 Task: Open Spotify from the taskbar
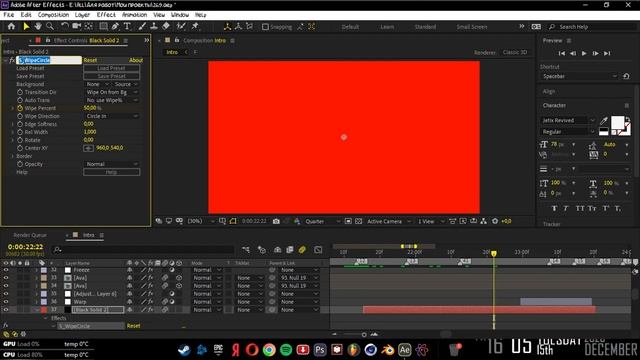pos(286,350)
